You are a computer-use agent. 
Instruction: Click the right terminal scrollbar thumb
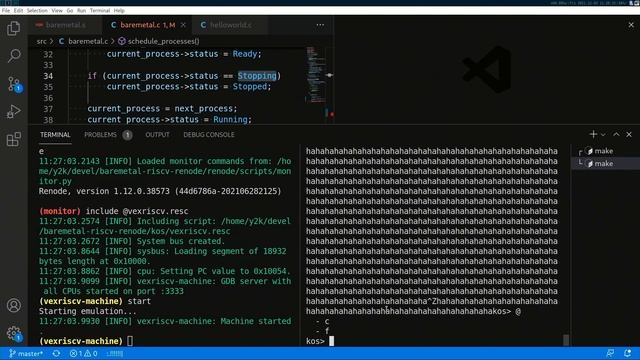pyautogui.click(x=566, y=340)
